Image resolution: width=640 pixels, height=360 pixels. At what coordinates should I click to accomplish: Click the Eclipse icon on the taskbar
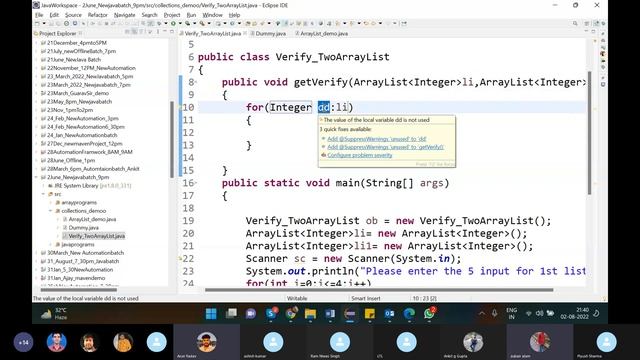pyautogui.click(x=350, y=313)
